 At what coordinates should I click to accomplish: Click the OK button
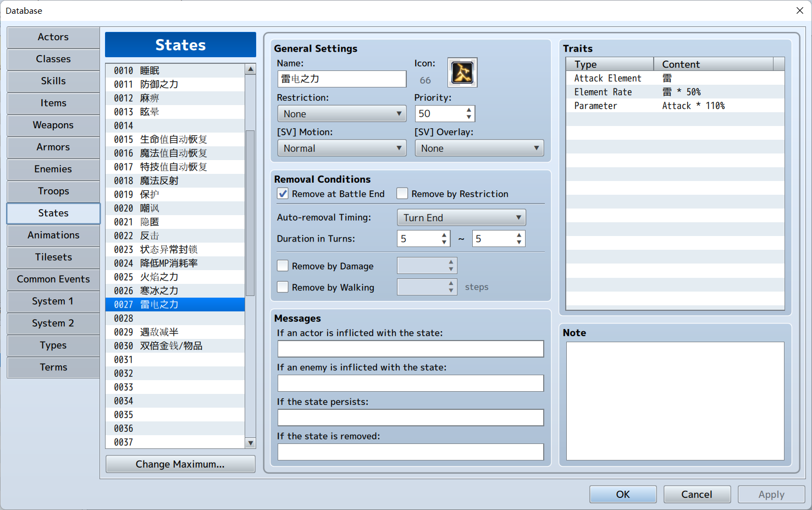coord(623,494)
